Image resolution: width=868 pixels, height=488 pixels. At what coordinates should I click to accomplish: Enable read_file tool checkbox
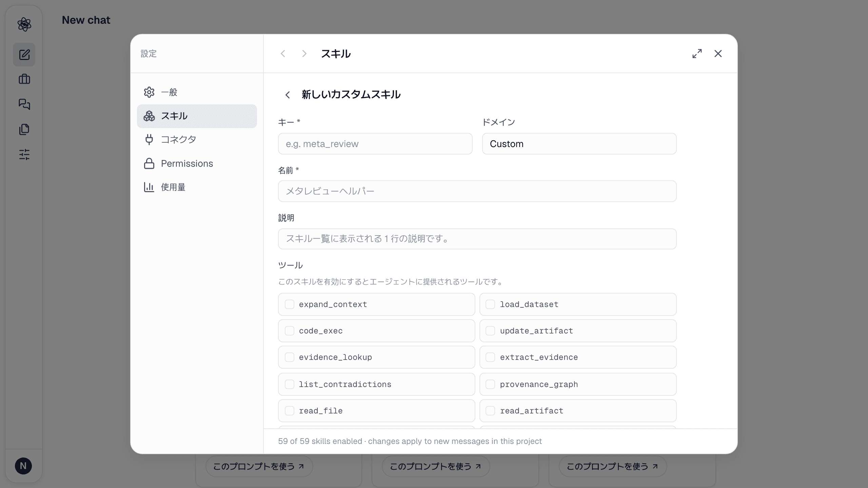[290, 411]
